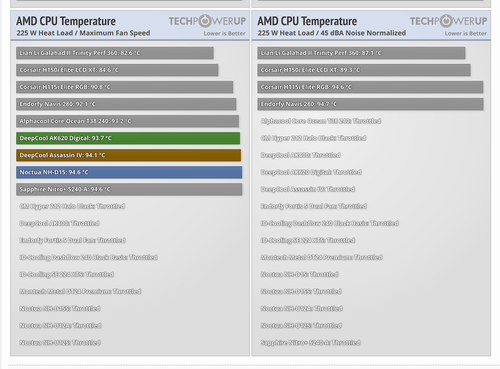Select Endorfy Fortis 5 Throttled, Noise Normalized chart
This screenshot has width=500, height=369.
(x=314, y=206)
